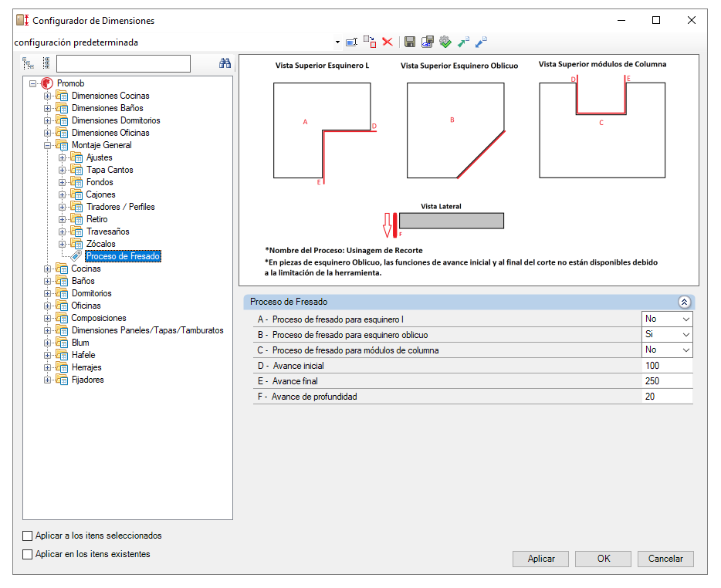Open dropdown for esquinero l process
This screenshot has width=721, height=588.
tap(685, 319)
